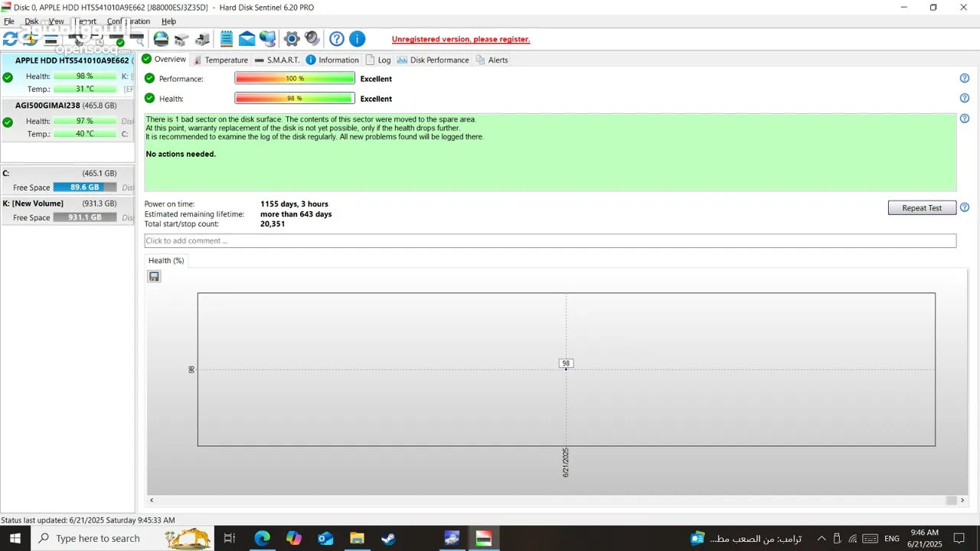Open the notepad report toolbar icon
Viewport: 980px width, 551px height.
click(x=227, y=39)
